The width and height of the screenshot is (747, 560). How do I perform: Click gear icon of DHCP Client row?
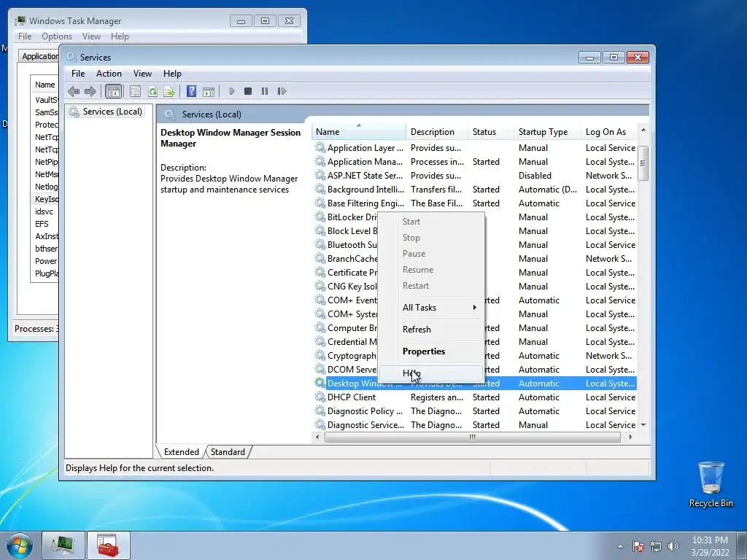click(x=320, y=397)
